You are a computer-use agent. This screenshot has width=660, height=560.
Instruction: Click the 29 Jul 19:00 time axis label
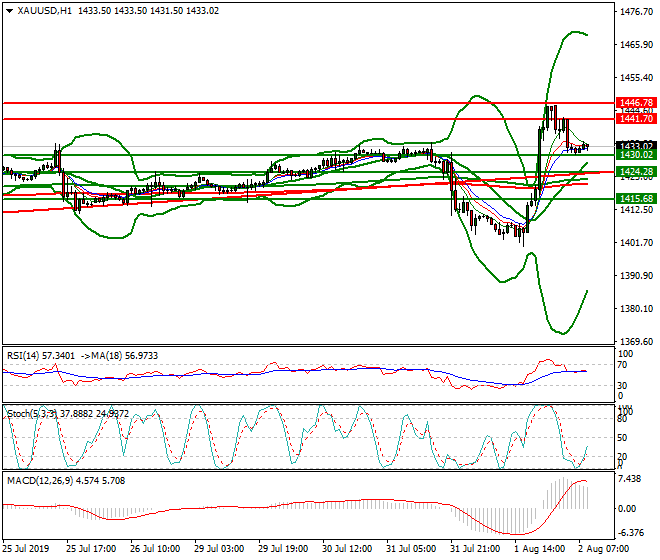click(283, 549)
